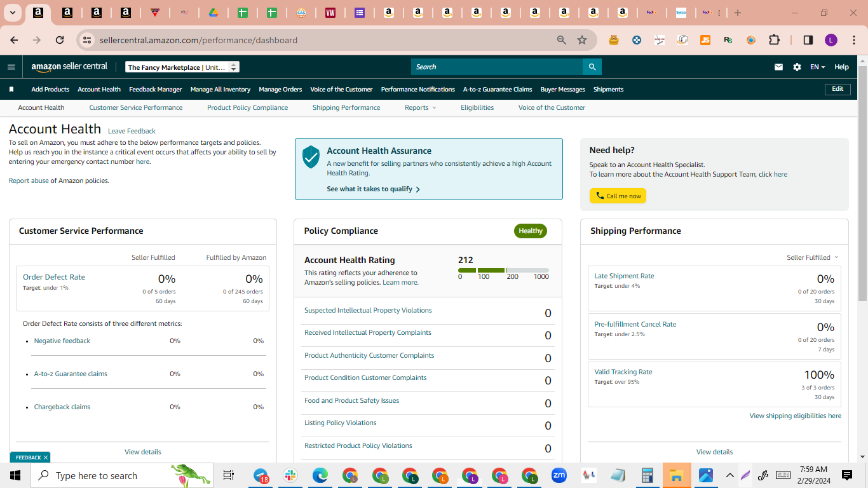Open Help in the top header

click(841, 67)
